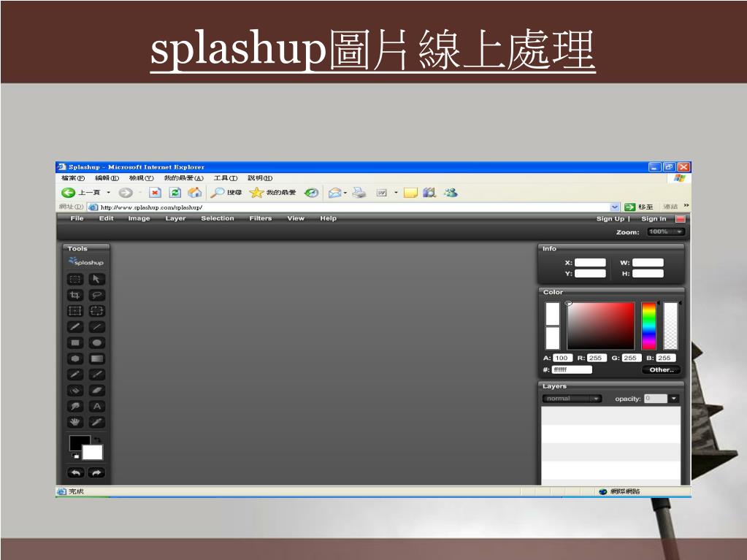Image resolution: width=747 pixels, height=560 pixels.
Task: Click the IE Refresh button
Action: point(175,192)
